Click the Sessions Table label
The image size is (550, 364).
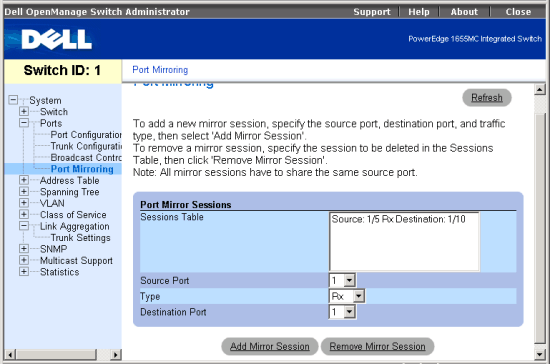(x=172, y=217)
